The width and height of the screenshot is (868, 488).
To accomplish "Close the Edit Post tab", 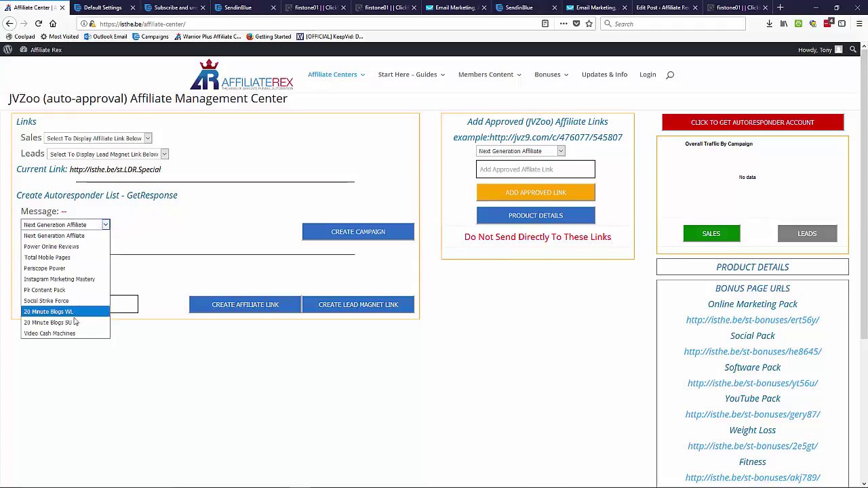I will [695, 7].
